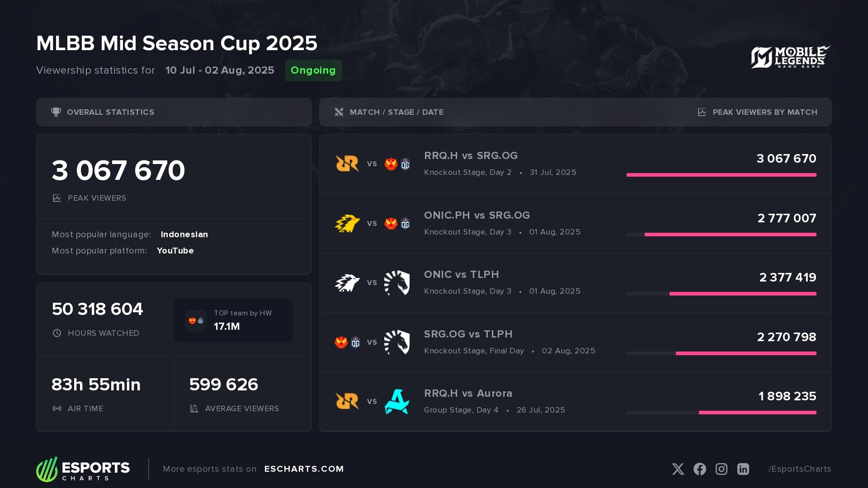Image resolution: width=868 pixels, height=488 pixels.
Task: Click the TOP team by HW card
Action: (233, 320)
